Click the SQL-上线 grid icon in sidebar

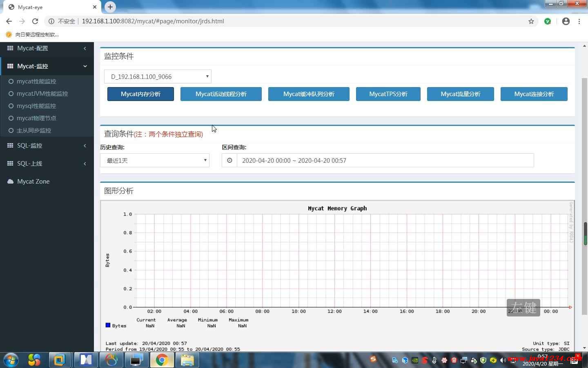tap(10, 164)
